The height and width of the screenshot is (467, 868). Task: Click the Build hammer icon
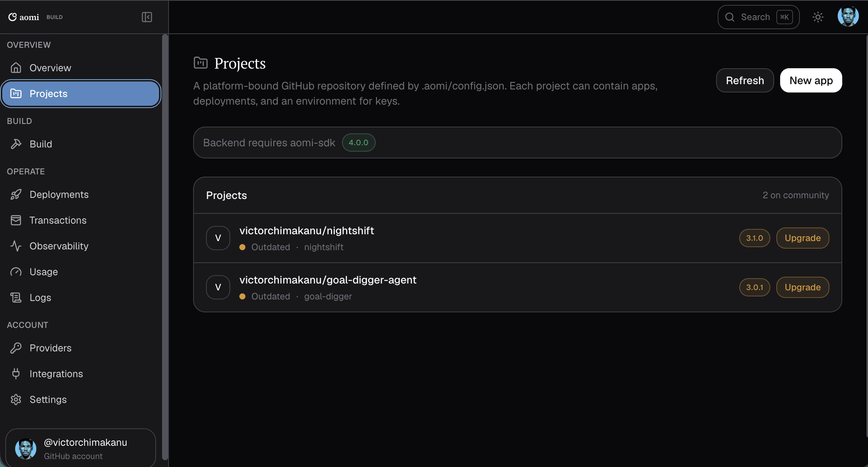click(x=16, y=144)
